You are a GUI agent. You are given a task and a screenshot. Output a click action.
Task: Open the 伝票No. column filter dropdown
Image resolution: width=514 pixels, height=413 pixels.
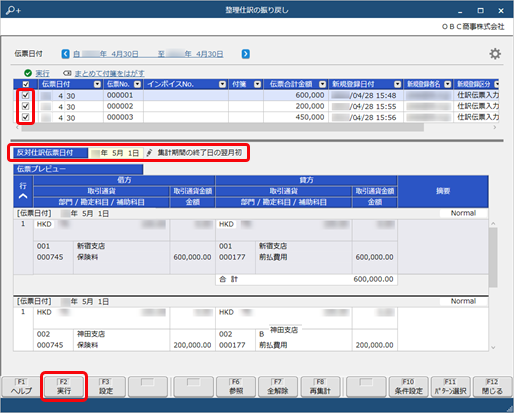pyautogui.click(x=137, y=84)
